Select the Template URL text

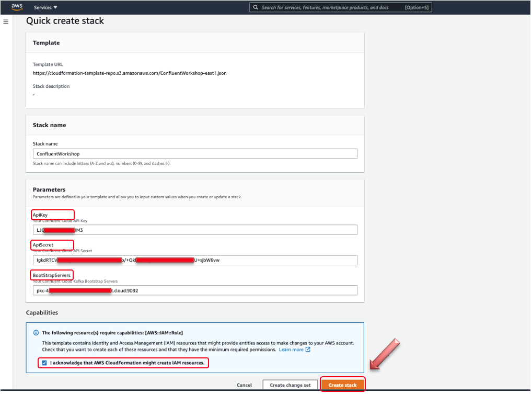click(130, 73)
